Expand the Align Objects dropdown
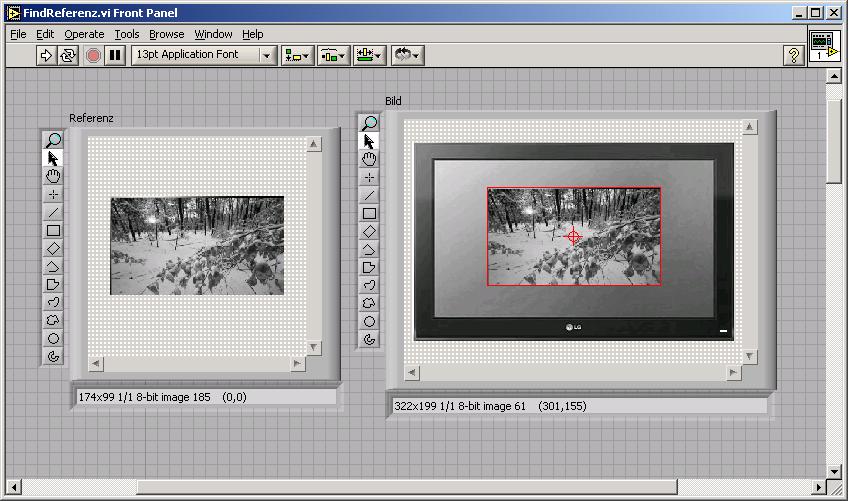The width and height of the screenshot is (848, 501). point(297,56)
